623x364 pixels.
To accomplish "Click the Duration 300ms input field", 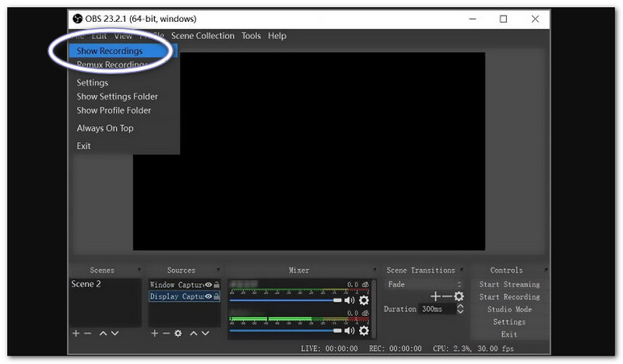I will pos(437,309).
